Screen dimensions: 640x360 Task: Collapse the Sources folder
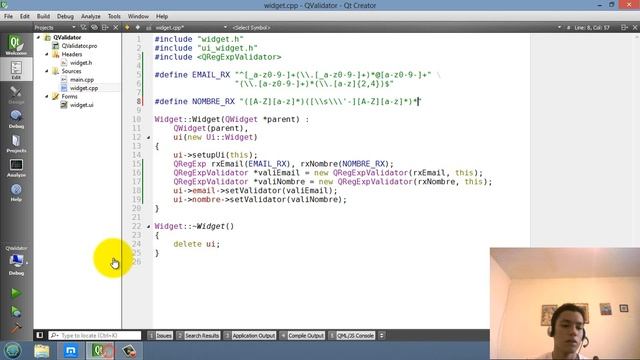coord(47,71)
